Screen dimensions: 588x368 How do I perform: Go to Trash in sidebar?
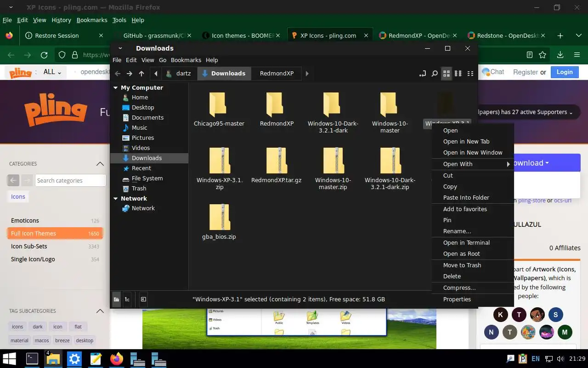coord(139,188)
